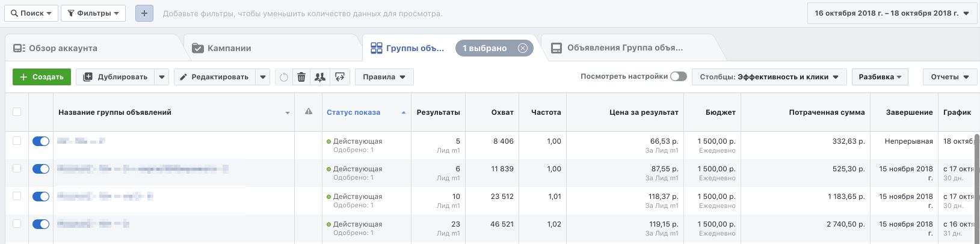Open the date range dropdown
980x244 pixels.
892,13
